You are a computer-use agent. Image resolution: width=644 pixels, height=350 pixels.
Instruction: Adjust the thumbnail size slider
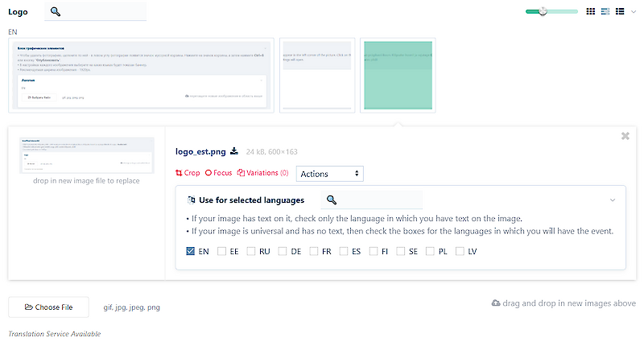click(x=544, y=11)
